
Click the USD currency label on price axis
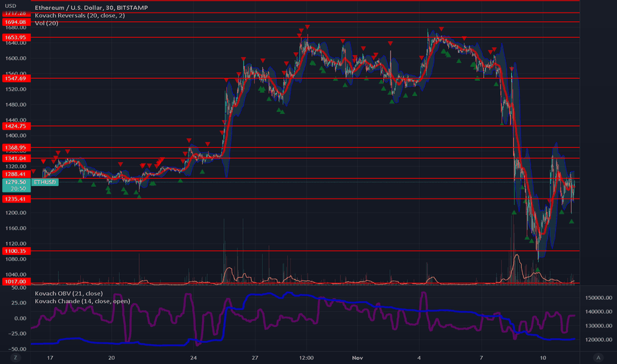click(11, 6)
